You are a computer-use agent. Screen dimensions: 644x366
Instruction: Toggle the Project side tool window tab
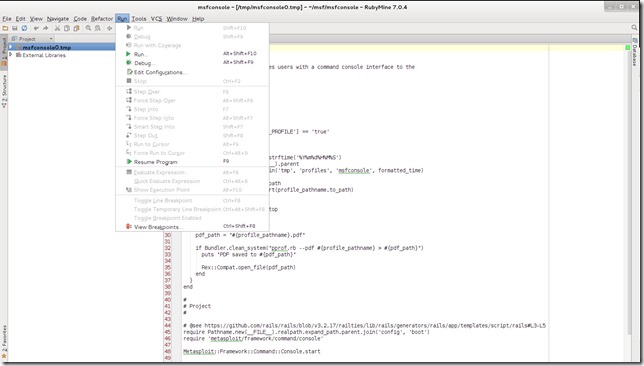[4, 52]
